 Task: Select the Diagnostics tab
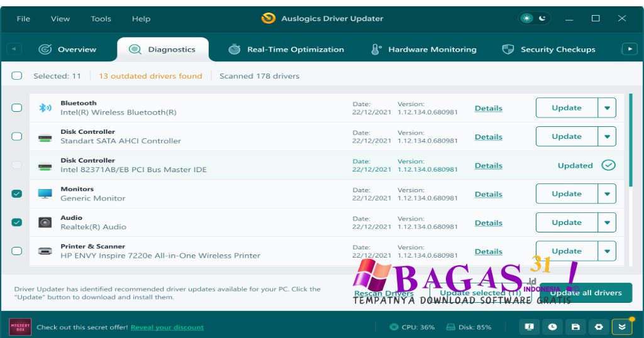(x=163, y=49)
